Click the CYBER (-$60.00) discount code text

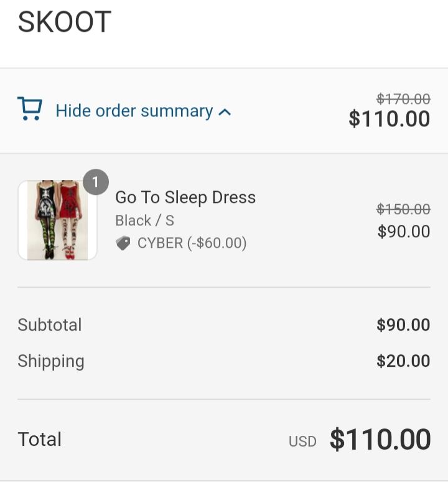click(192, 243)
